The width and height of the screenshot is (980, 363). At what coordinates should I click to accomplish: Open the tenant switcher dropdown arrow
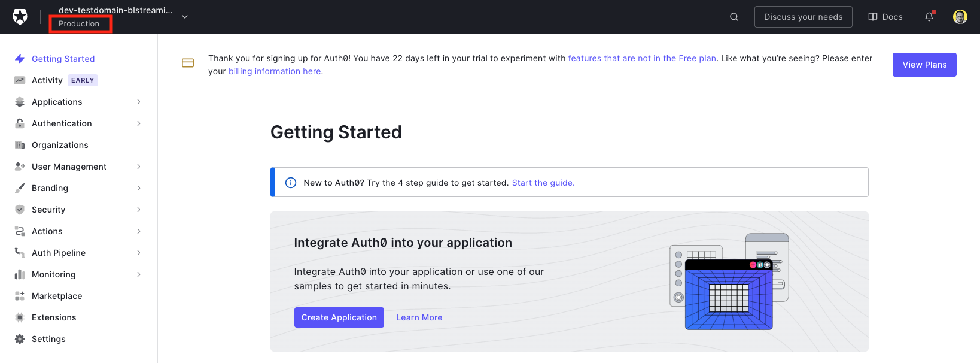point(185,17)
